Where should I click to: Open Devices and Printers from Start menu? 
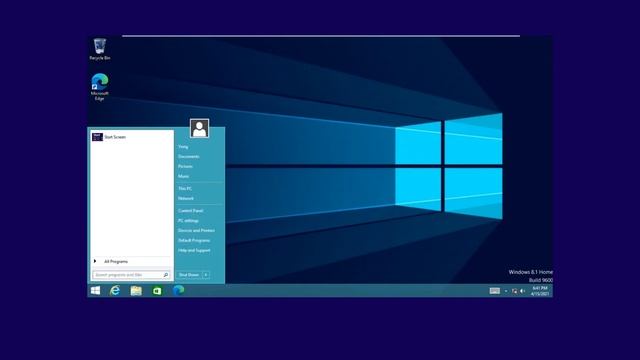pos(196,231)
